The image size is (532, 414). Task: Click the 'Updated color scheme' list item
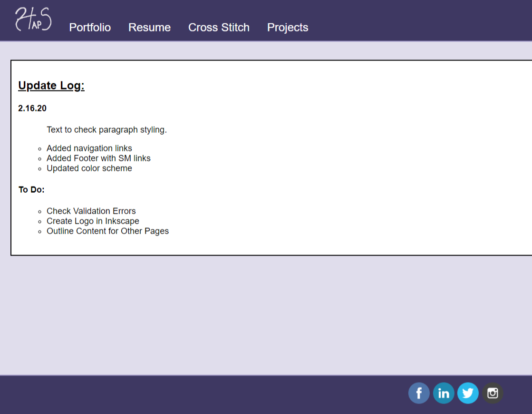coord(89,168)
